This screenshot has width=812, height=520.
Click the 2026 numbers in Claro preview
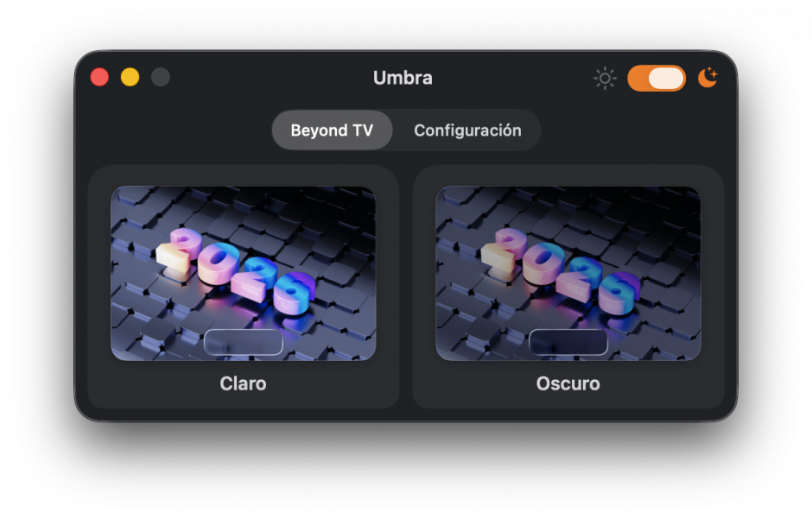[236, 270]
